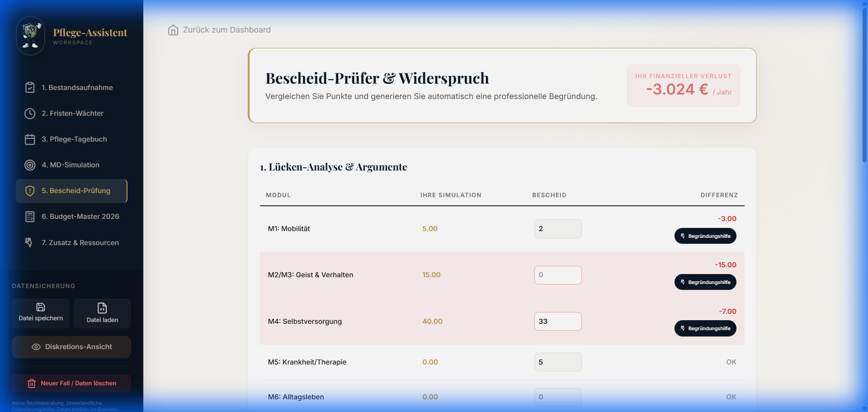Click the calculator icon for Budget-Master 2026
868x412 pixels.
click(x=30, y=217)
